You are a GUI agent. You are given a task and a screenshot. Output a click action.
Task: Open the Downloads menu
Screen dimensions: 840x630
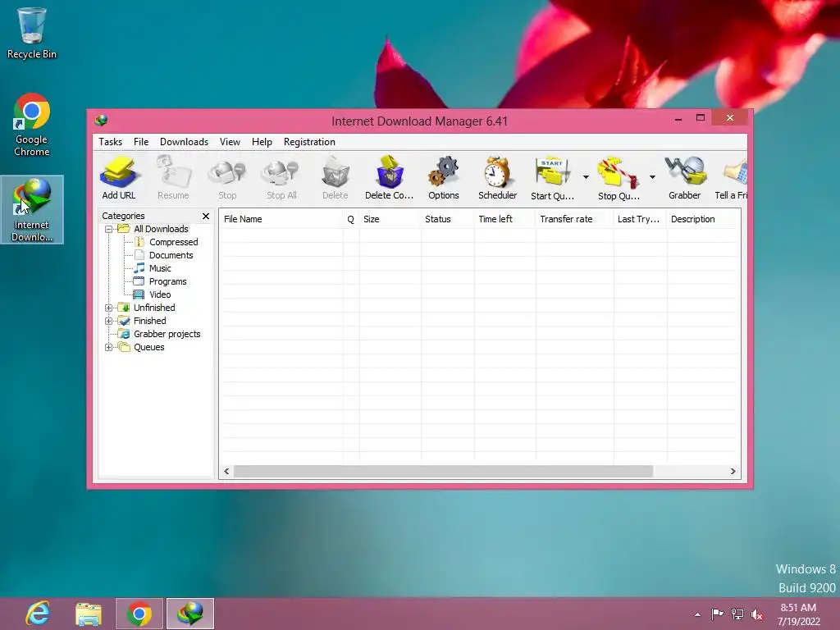[x=184, y=141]
